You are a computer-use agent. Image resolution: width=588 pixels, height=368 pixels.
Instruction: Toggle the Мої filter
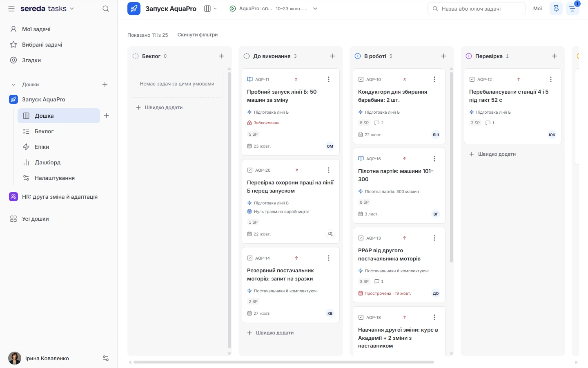coord(538,9)
